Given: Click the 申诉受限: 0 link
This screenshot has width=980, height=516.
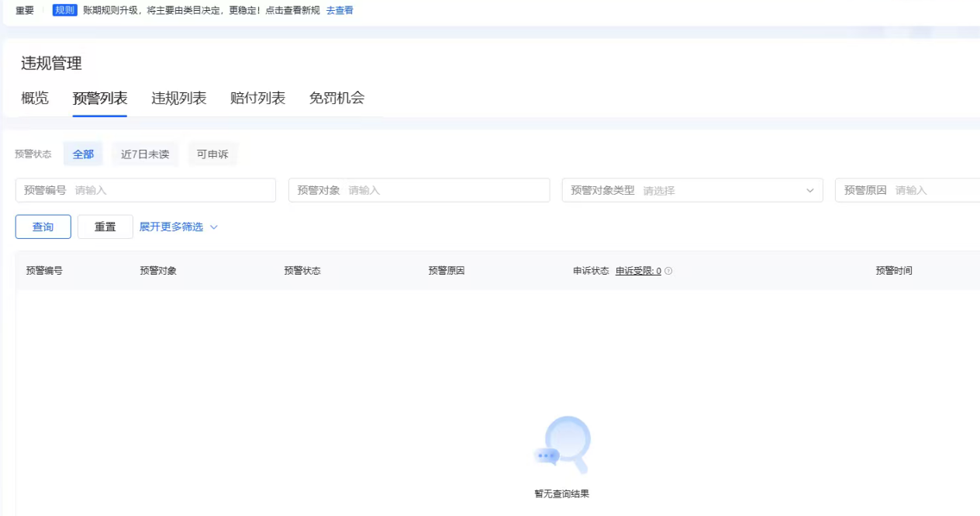Looking at the screenshot, I should [x=638, y=271].
